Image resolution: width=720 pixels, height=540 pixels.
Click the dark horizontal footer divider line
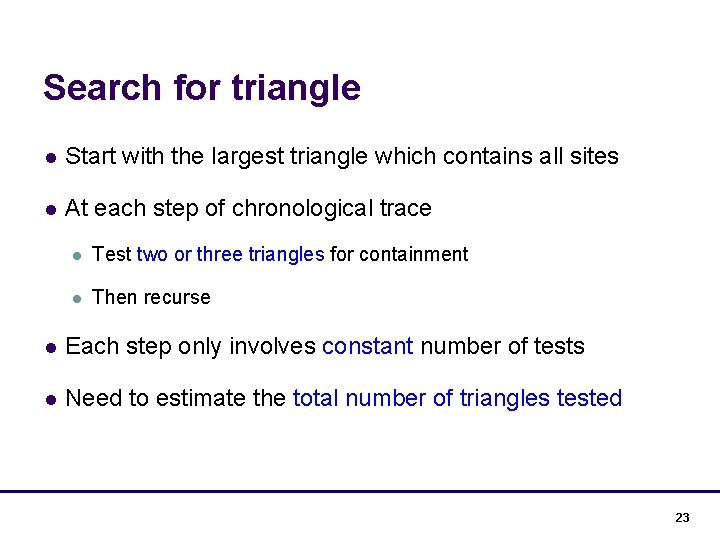tap(360, 491)
